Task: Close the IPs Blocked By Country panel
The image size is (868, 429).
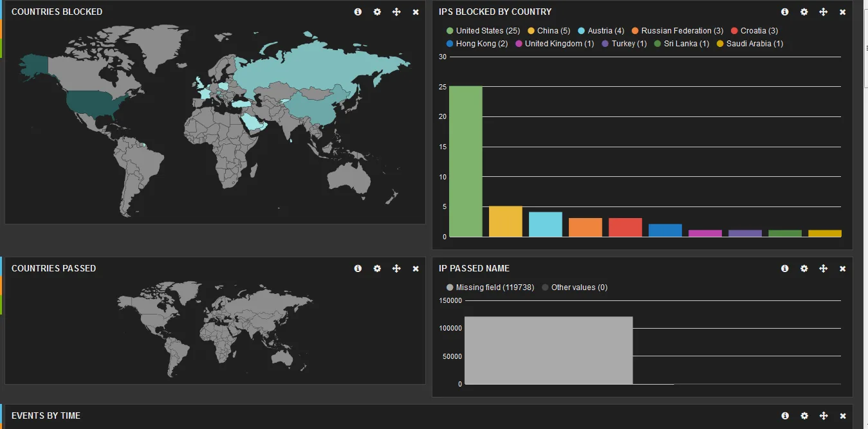Action: point(843,12)
